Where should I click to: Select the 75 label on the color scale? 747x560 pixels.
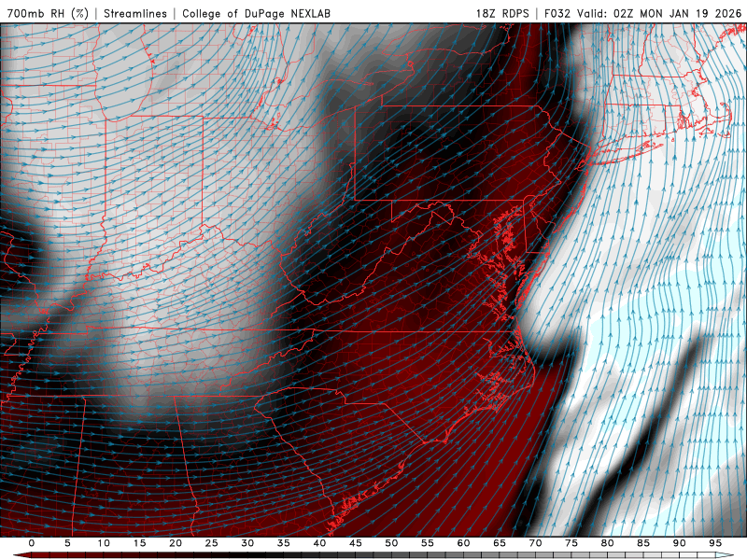pos(571,543)
